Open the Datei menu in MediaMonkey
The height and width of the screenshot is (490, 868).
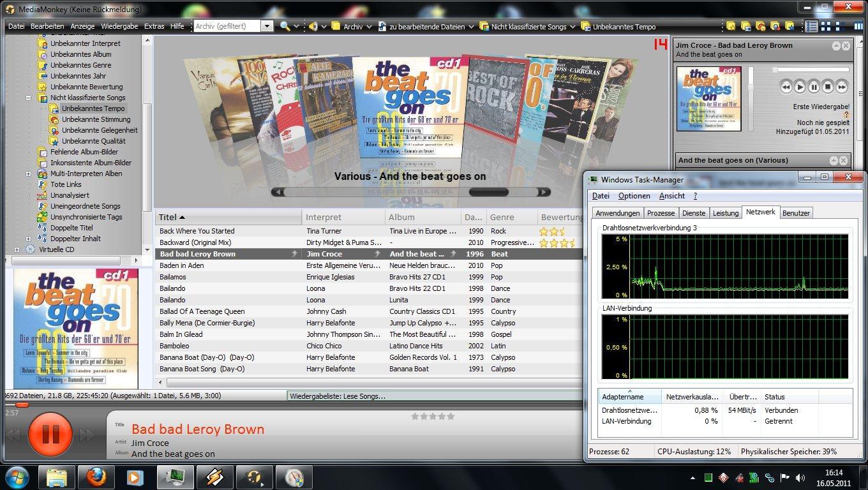pyautogui.click(x=16, y=26)
